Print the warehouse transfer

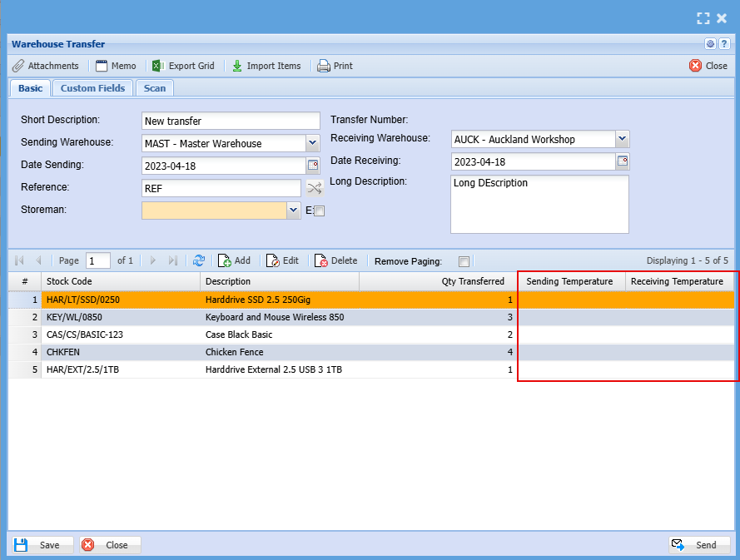[335, 66]
